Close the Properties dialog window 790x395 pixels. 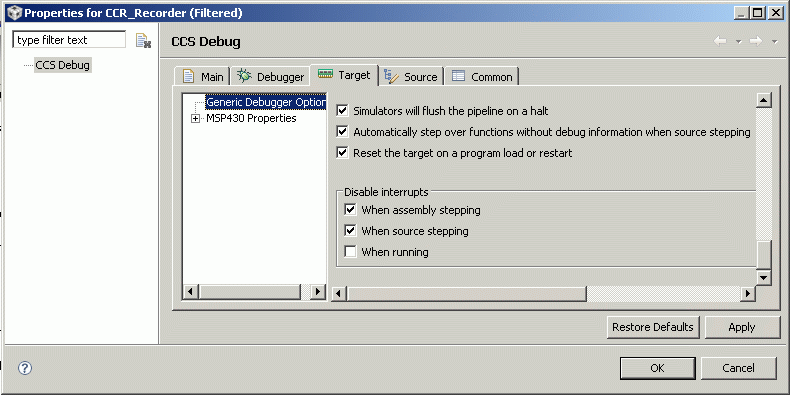tap(775, 13)
